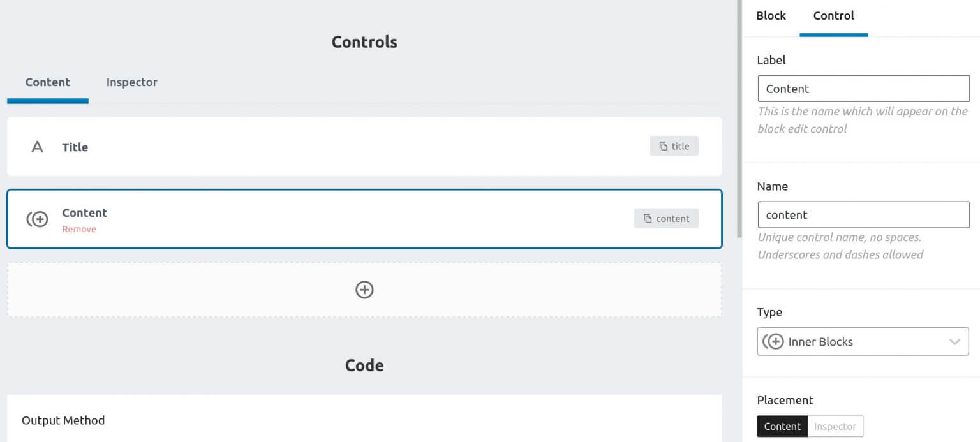980x442 pixels.
Task: Open the Block tab in the sidebar
Action: click(770, 15)
